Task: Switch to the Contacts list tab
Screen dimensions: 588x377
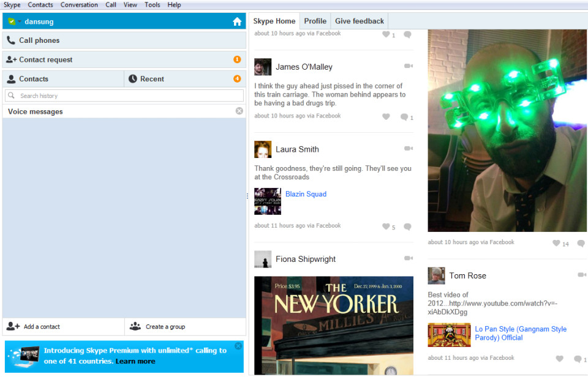Action: (63, 79)
